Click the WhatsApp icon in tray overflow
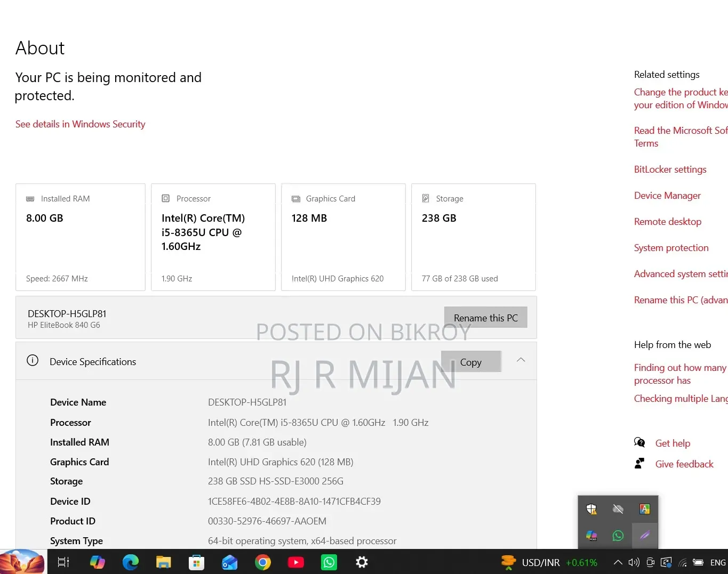The width and height of the screenshot is (728, 574). click(x=618, y=536)
